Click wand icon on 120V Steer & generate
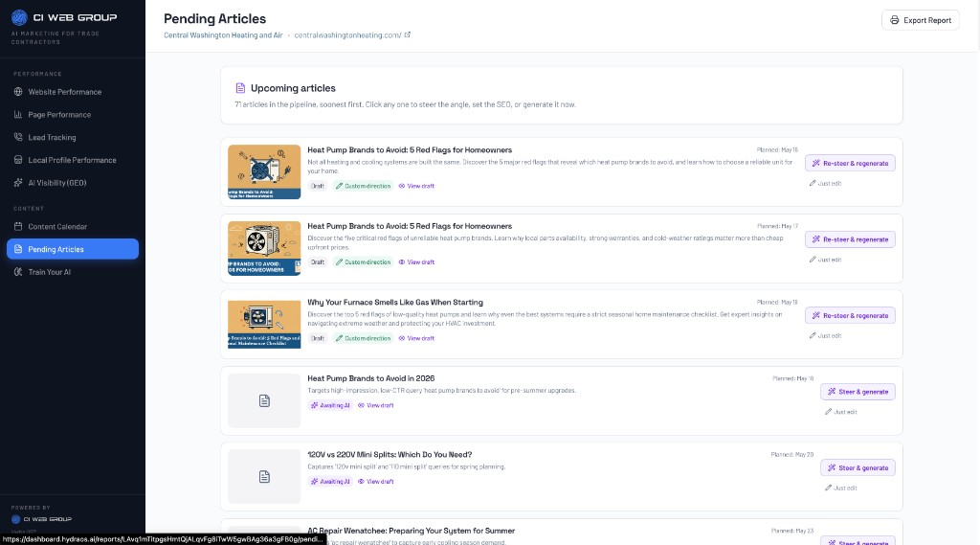This screenshot has height=545, width=980. coord(832,468)
